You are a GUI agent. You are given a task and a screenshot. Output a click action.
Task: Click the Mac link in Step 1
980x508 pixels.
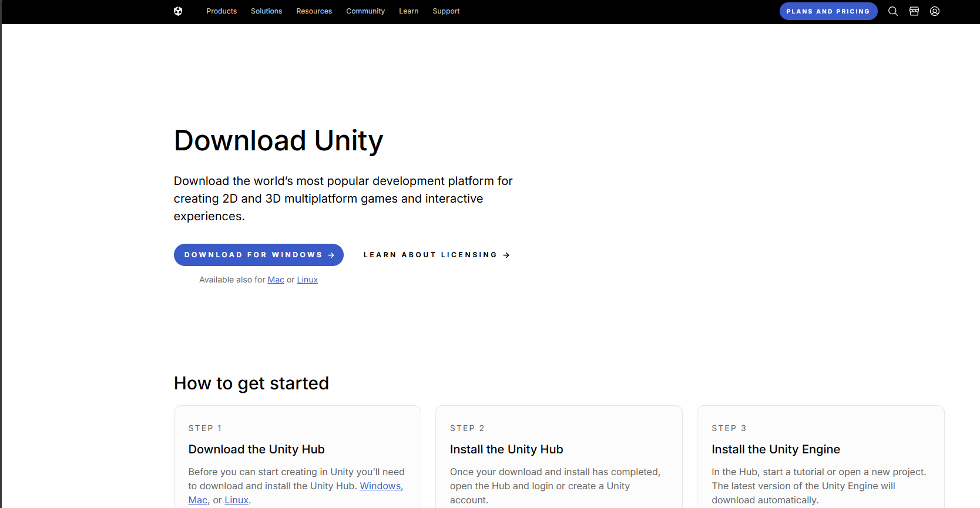pos(198,500)
